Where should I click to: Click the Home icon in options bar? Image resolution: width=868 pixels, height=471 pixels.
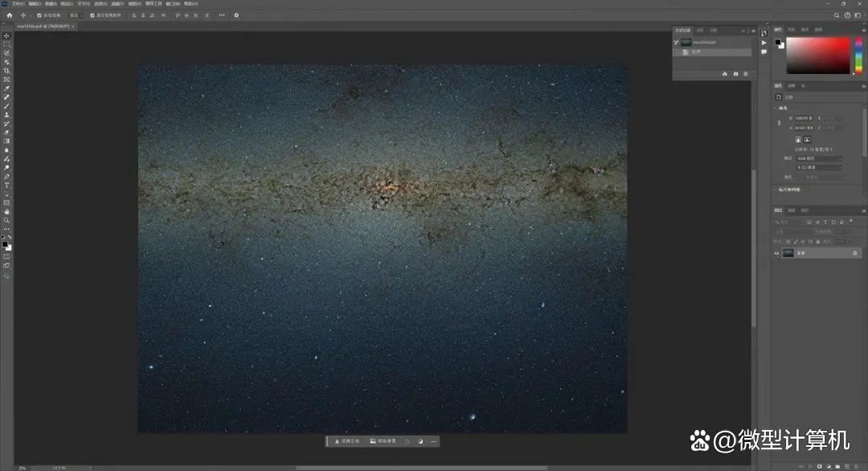[x=10, y=15]
